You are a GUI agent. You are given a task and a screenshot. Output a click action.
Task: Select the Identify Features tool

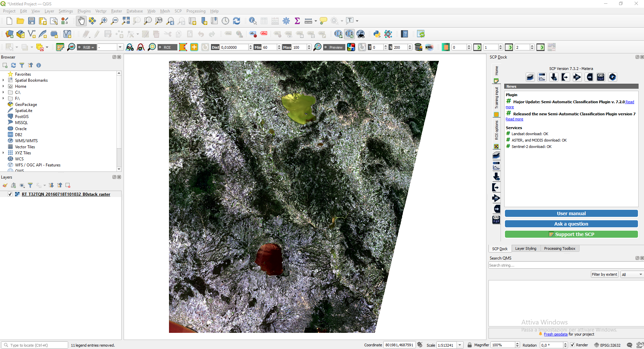[x=253, y=21]
